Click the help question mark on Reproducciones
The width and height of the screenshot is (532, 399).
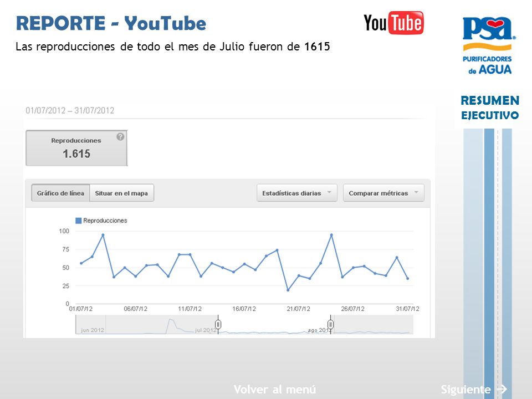[x=120, y=137]
